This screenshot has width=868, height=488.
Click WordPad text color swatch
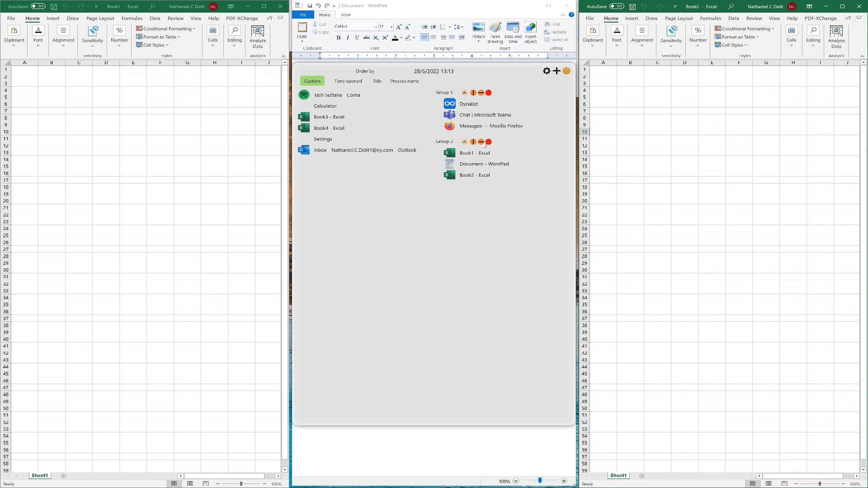[x=395, y=38]
